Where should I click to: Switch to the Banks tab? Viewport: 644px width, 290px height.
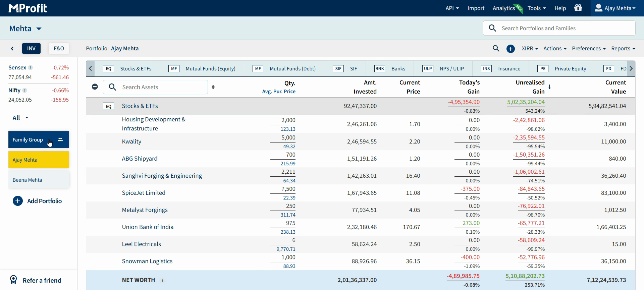tap(390, 69)
